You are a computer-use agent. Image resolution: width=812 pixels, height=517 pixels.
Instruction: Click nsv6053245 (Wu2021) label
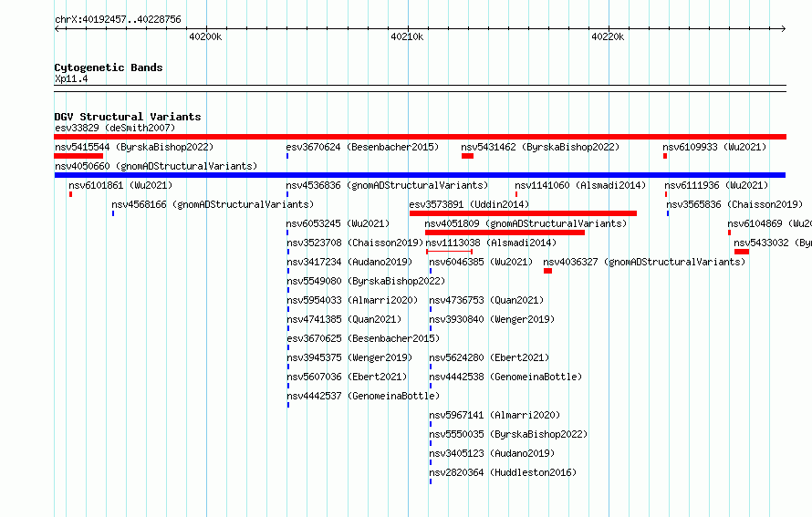click(x=338, y=223)
